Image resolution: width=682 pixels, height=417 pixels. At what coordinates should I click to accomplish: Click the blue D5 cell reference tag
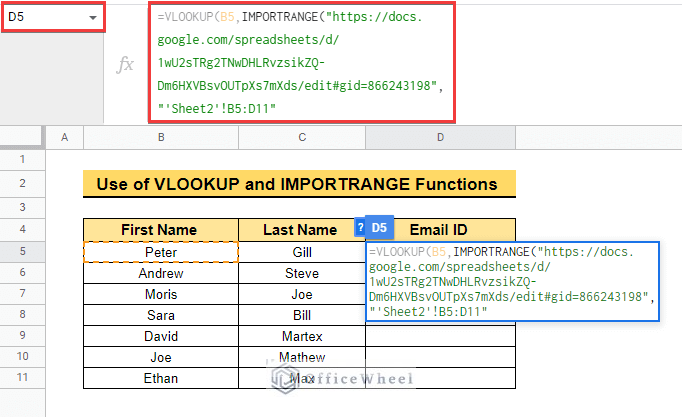(x=379, y=227)
